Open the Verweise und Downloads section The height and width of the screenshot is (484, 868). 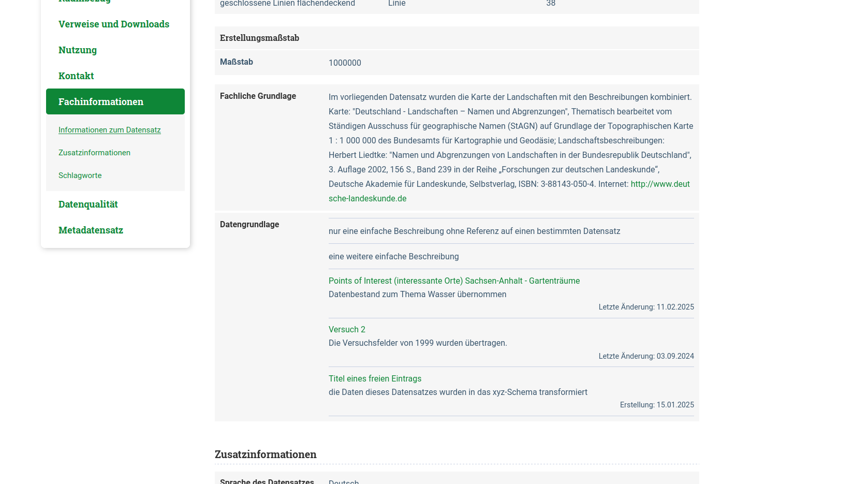(114, 24)
